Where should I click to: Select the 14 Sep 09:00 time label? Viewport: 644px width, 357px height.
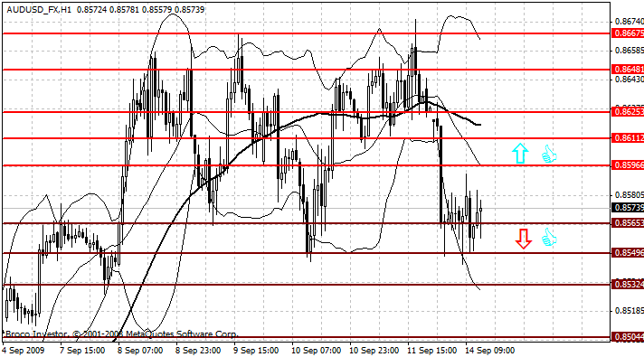pyautogui.click(x=489, y=351)
